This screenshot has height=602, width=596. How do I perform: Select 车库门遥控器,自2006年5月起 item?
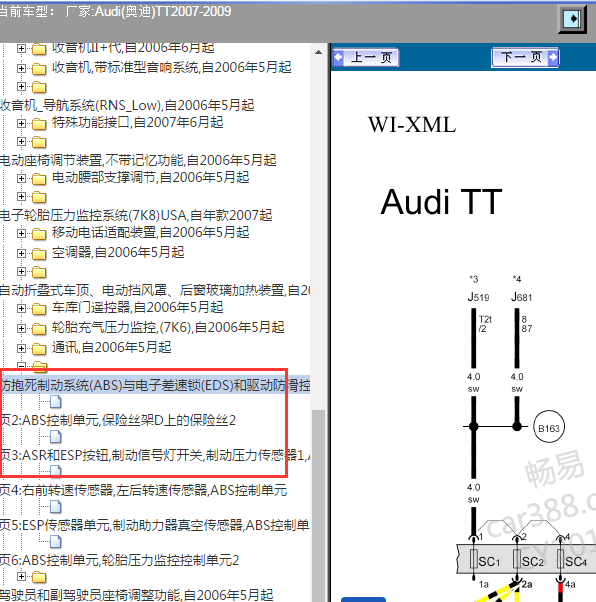pyautogui.click(x=137, y=308)
